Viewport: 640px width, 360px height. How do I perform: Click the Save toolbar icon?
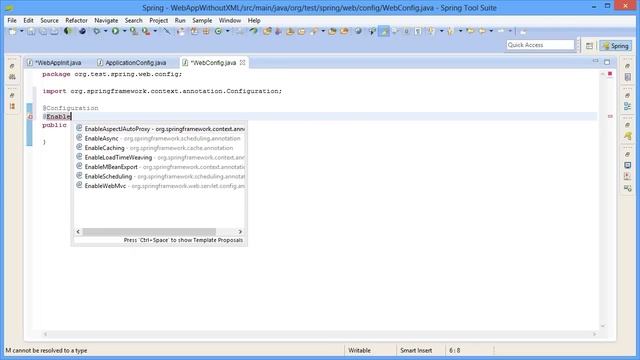coord(31,31)
